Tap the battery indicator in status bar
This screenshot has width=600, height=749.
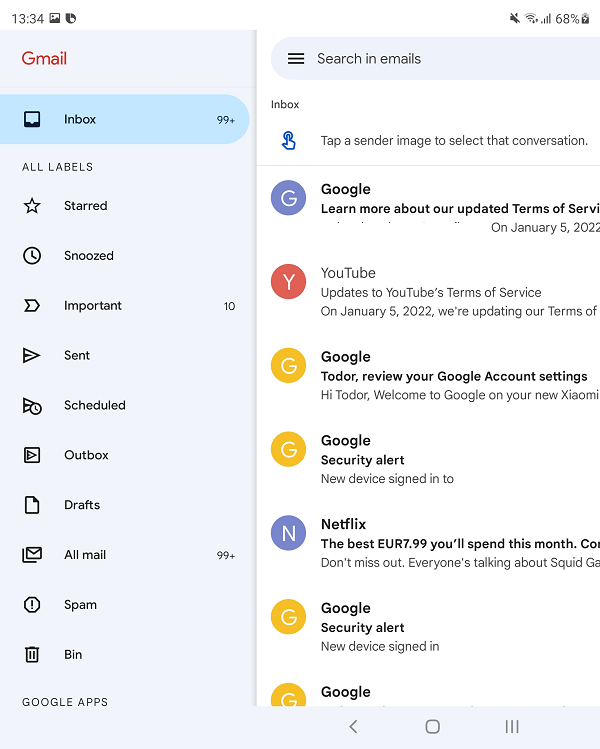click(585, 19)
